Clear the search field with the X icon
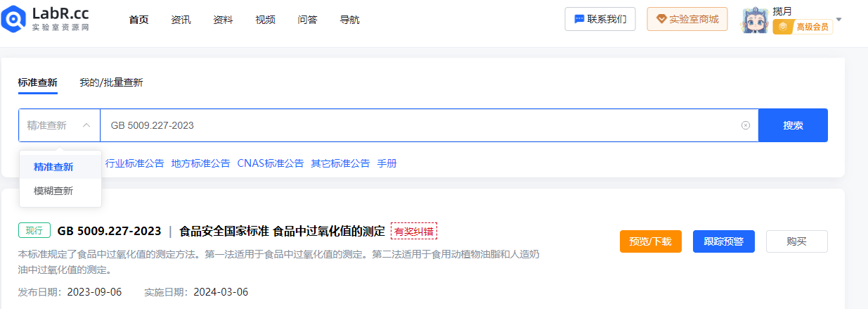 (745, 125)
